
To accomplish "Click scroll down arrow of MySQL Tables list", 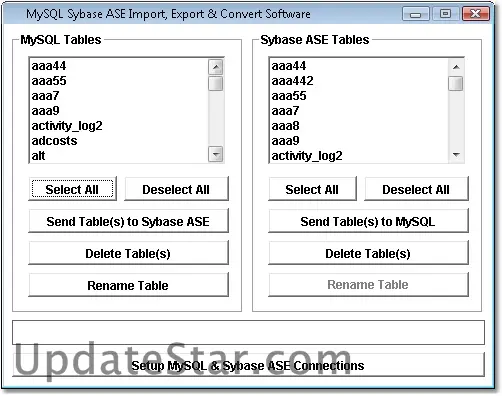I will [216, 154].
